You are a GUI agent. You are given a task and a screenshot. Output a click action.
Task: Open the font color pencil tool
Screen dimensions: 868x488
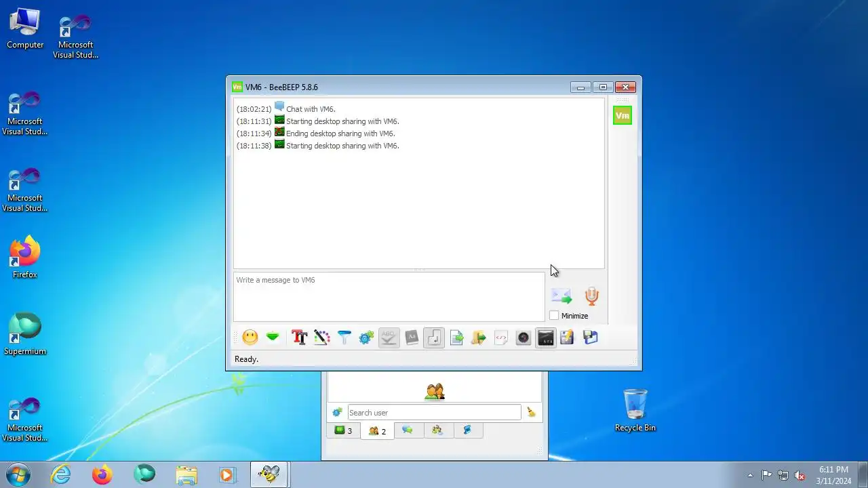322,337
